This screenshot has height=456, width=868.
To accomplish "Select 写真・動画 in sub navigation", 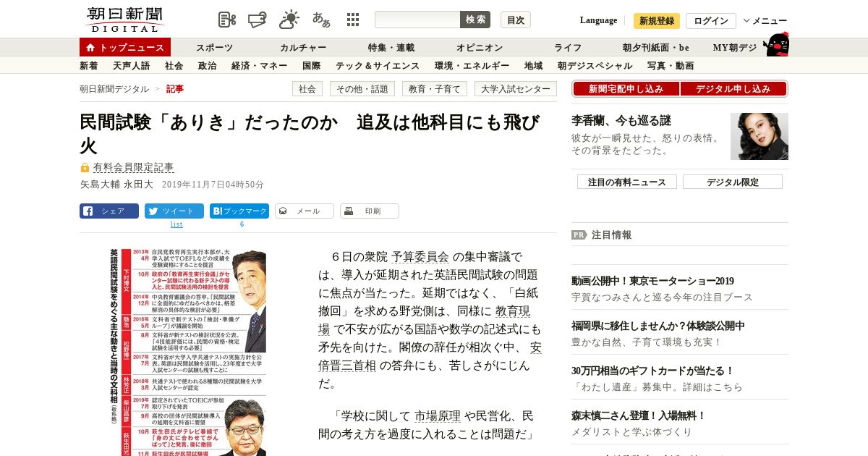I will (x=671, y=66).
